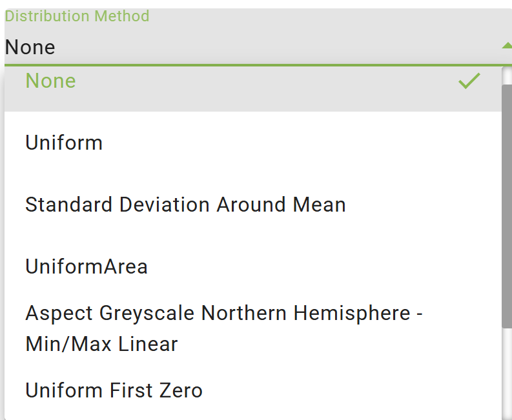The height and width of the screenshot is (420, 512).
Task: Collapse the Distribution Method dropdown arrow
Action: [506, 46]
